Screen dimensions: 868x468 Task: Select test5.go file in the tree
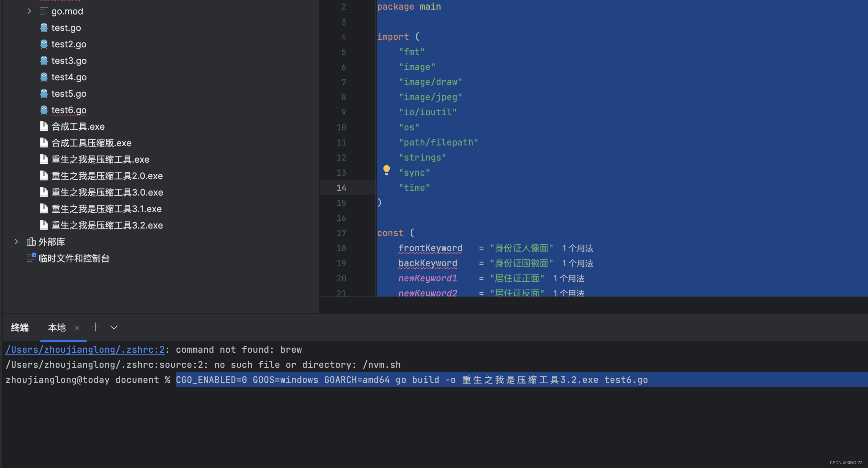pos(69,94)
